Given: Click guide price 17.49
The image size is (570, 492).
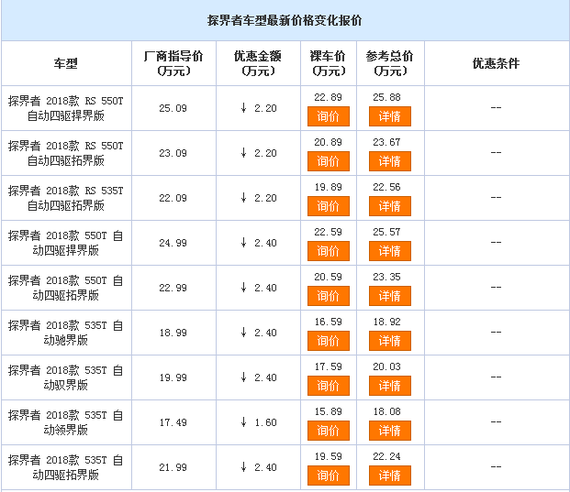Looking at the screenshot, I should click(x=173, y=423).
